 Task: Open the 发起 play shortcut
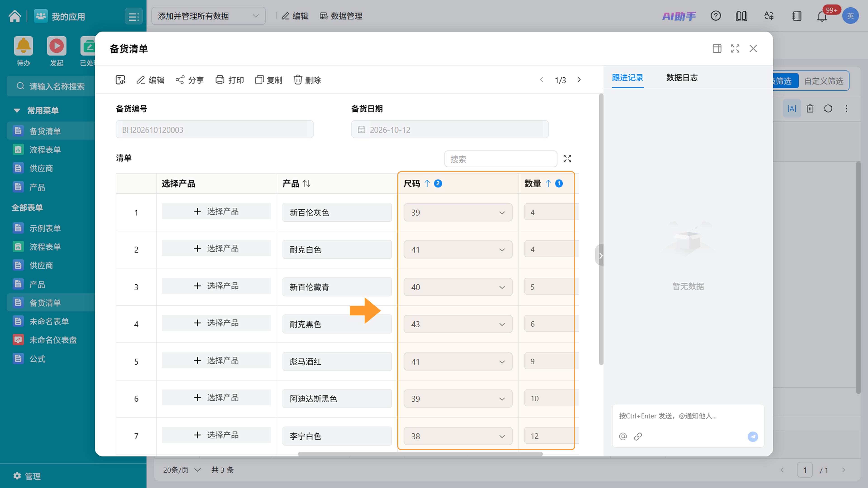(x=57, y=46)
